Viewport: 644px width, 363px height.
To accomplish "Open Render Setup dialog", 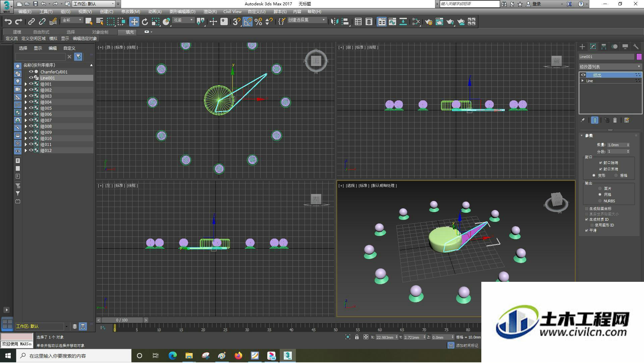I will [x=429, y=22].
